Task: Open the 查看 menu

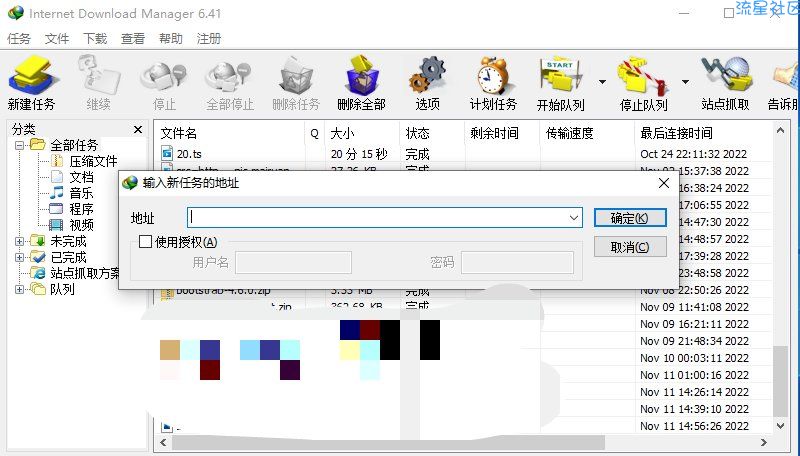Action: coord(133,39)
